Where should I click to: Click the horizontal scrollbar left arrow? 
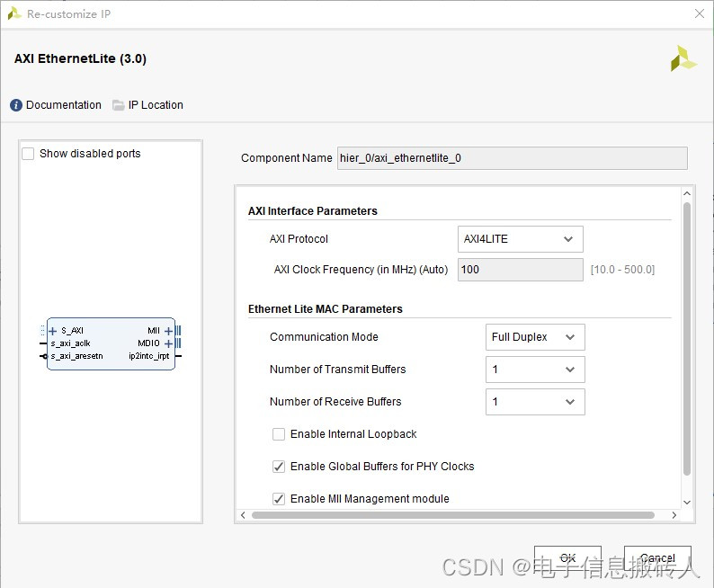(243, 515)
